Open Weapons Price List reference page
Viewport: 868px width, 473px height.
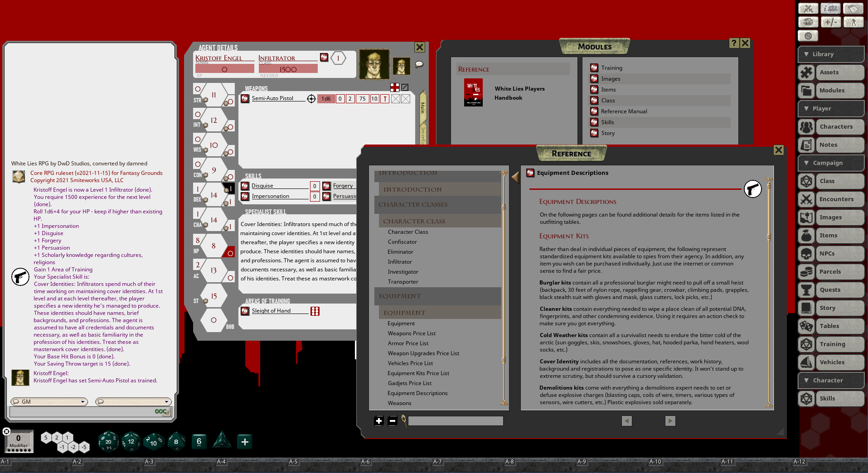(412, 333)
